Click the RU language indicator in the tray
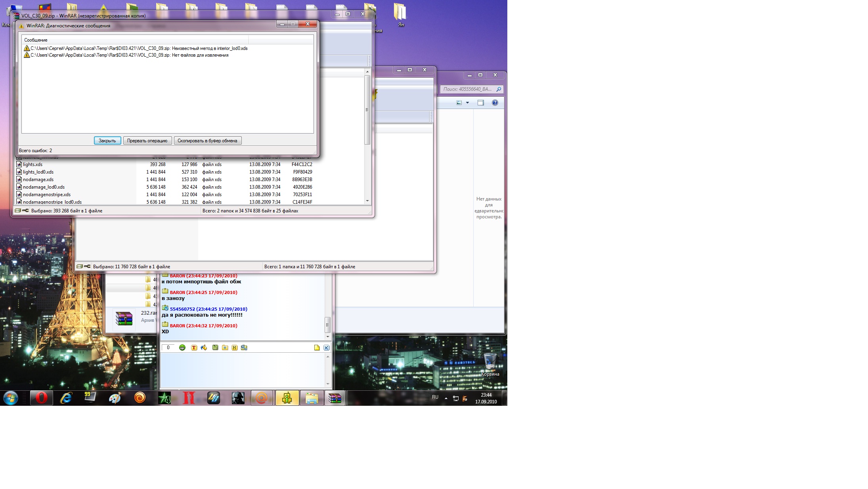The height and width of the screenshot is (489, 868). tap(435, 397)
